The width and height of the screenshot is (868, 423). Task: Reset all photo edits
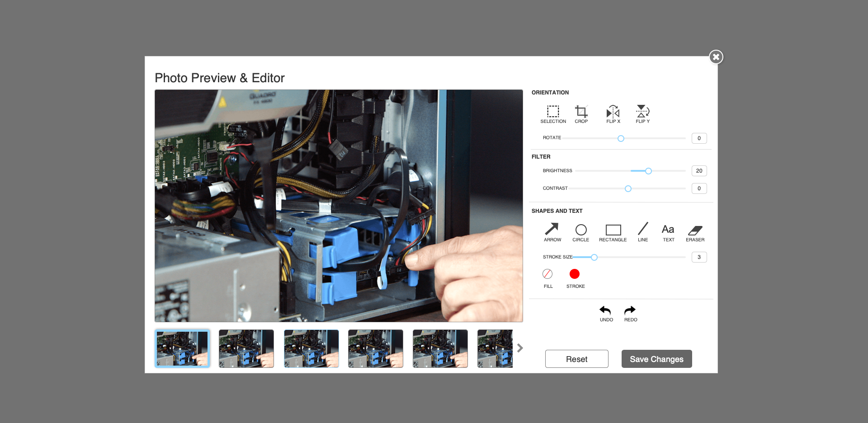point(576,359)
